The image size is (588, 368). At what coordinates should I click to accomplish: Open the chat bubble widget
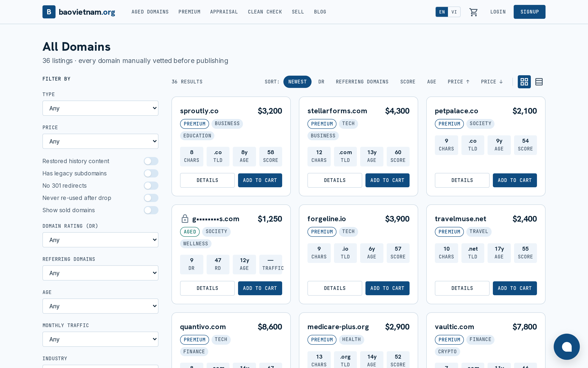click(567, 347)
